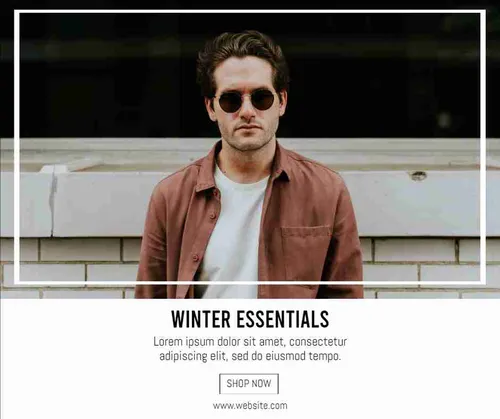Select the WINTER ESSENTIALS headline
Viewport: 500px width, 419px height.
pos(250,319)
